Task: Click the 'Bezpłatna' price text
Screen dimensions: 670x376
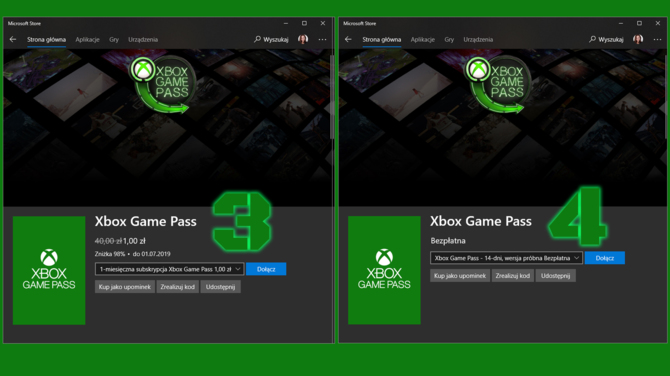Action: [x=448, y=241]
